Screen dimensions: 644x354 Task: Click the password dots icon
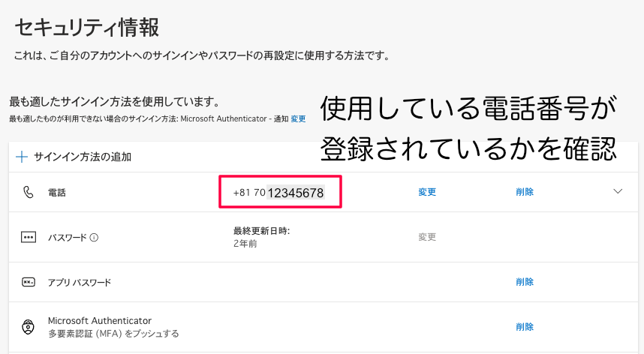coord(29,237)
